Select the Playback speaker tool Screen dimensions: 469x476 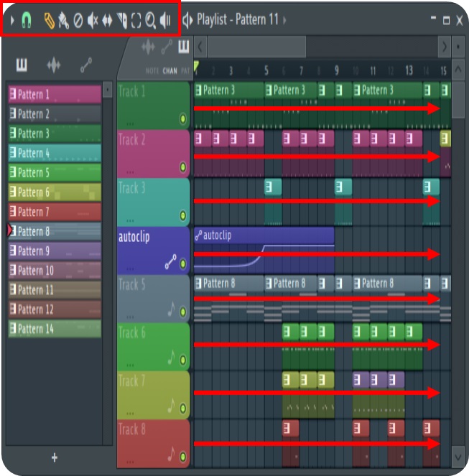pyautogui.click(x=165, y=21)
